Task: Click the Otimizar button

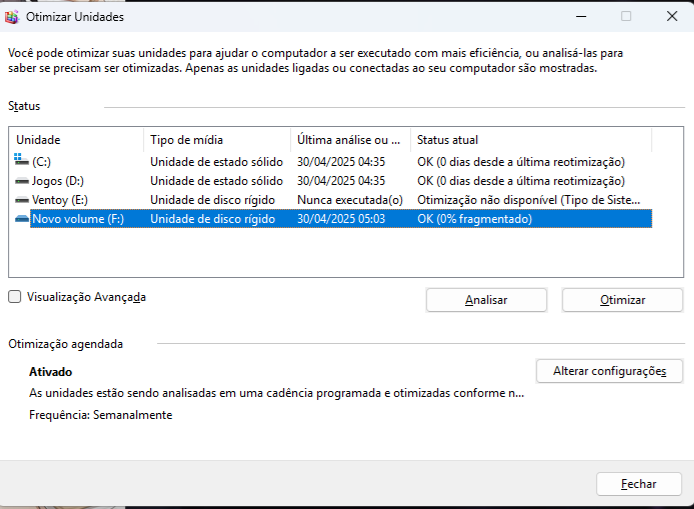Action: (x=622, y=300)
